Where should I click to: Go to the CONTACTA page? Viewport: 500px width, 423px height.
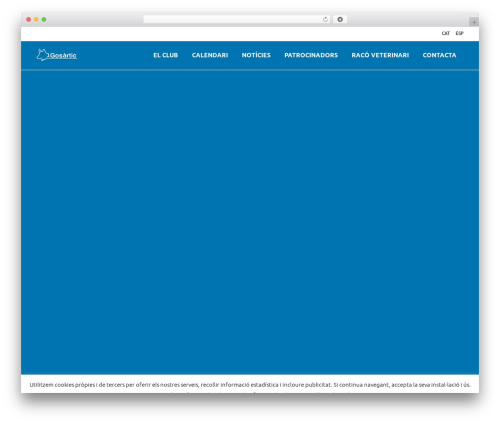click(x=439, y=55)
